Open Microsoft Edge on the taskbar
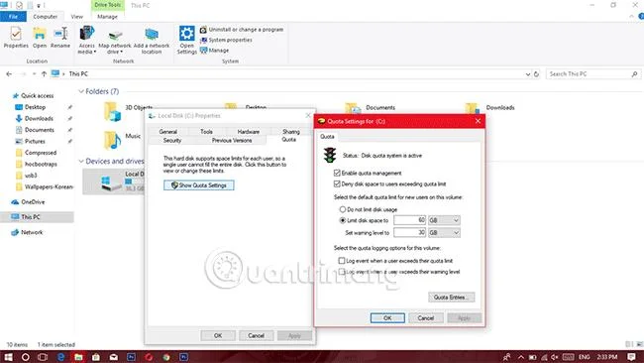The height and width of the screenshot is (363, 644). point(60,357)
